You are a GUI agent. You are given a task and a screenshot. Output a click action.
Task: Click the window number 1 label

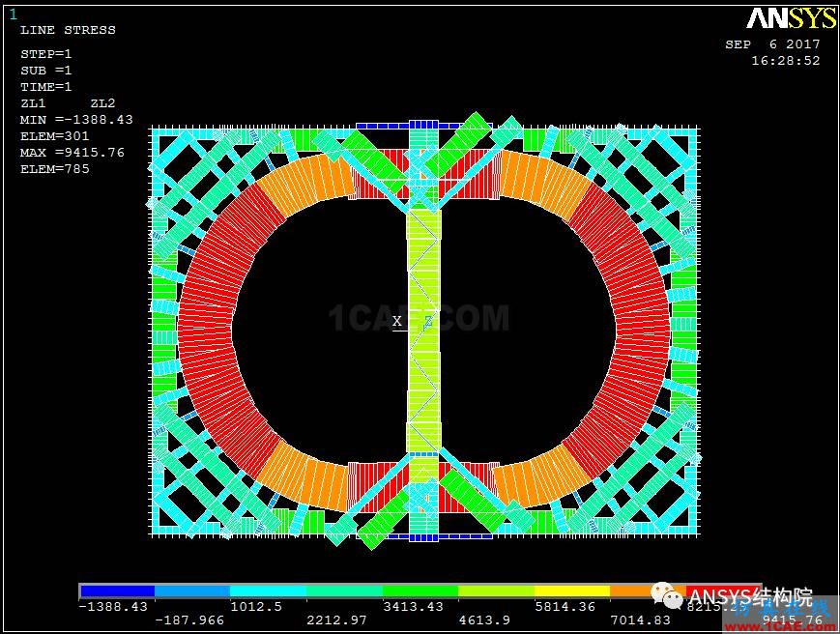click(x=13, y=14)
